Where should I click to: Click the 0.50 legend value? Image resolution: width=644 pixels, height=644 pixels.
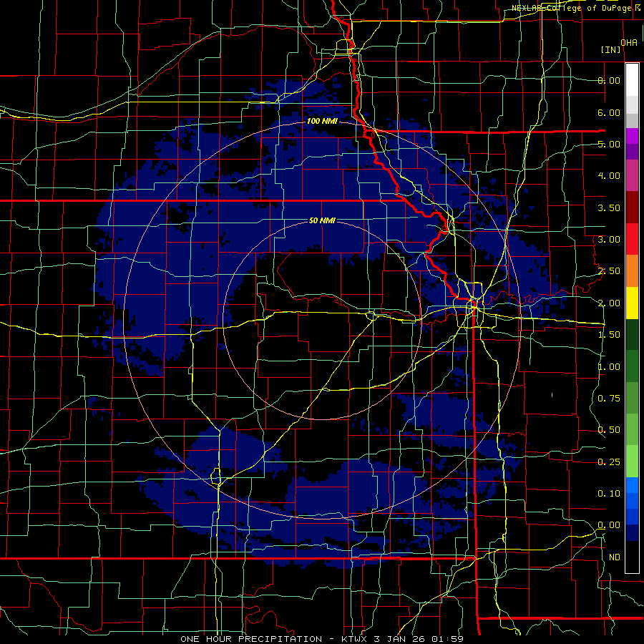coord(609,430)
